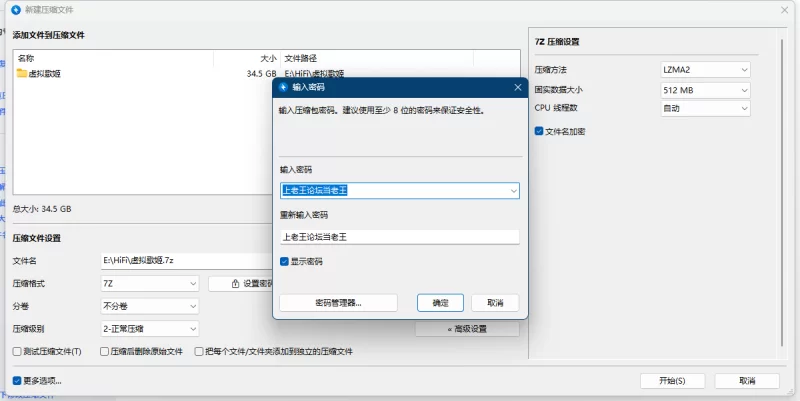Enable 测试压缩文件(T) checkbox
The width and height of the screenshot is (800, 401).
coord(17,352)
